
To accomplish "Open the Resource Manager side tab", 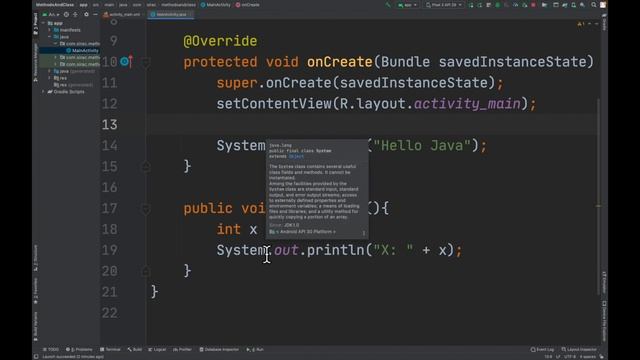I will click(36, 62).
